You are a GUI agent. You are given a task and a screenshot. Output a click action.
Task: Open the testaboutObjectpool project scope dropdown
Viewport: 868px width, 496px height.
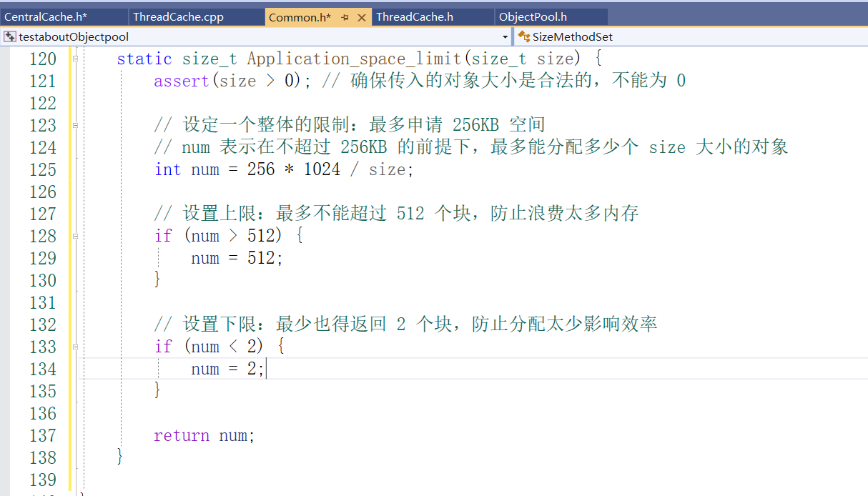[256, 36]
